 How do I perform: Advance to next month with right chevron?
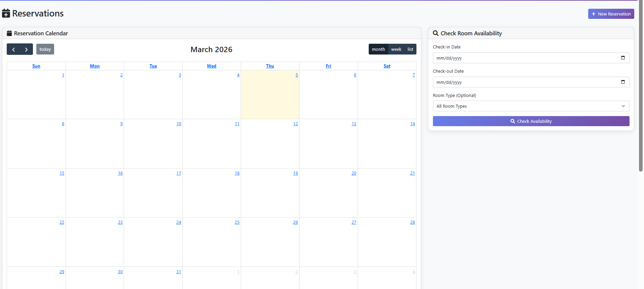coord(26,49)
